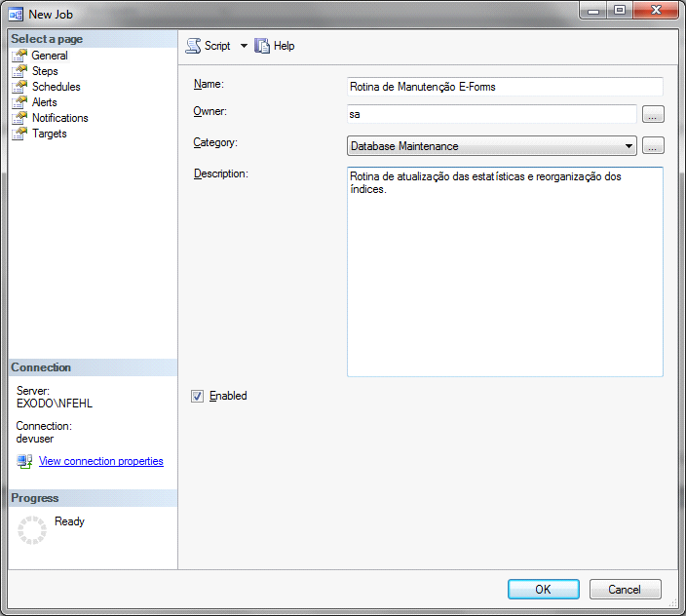Show the Notifications page
Image resolution: width=686 pixels, height=616 pixels.
(60, 118)
